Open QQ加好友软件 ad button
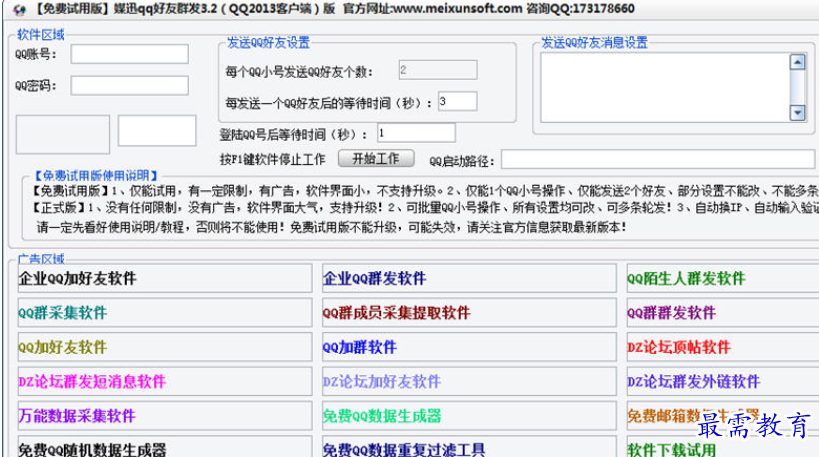 (165, 347)
